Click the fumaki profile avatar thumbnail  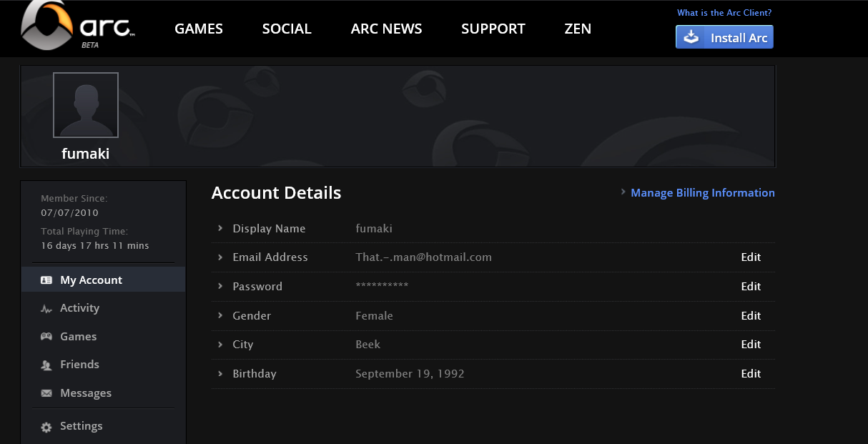tap(86, 105)
